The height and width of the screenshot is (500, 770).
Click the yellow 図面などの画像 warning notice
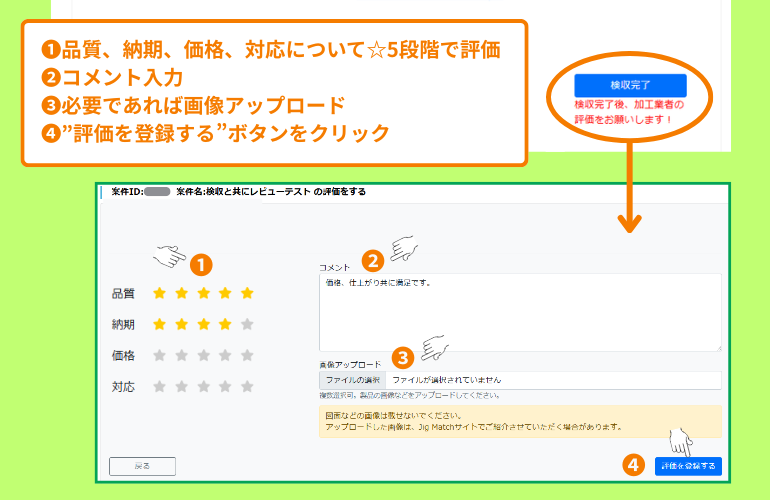pyautogui.click(x=520, y=421)
